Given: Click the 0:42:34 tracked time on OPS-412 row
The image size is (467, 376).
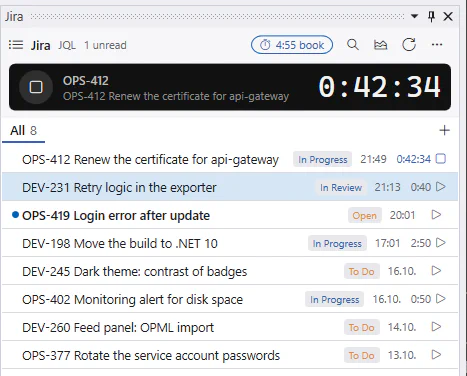Looking at the screenshot, I should pyautogui.click(x=413, y=159).
